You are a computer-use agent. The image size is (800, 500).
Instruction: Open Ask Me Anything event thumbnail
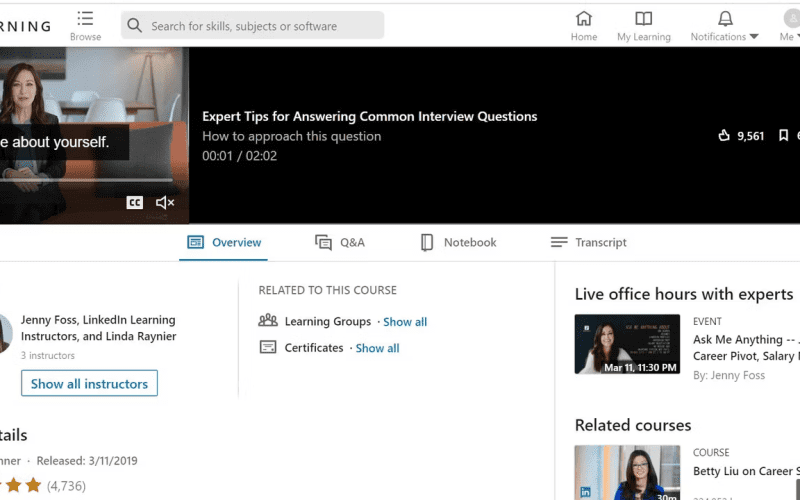pos(627,344)
